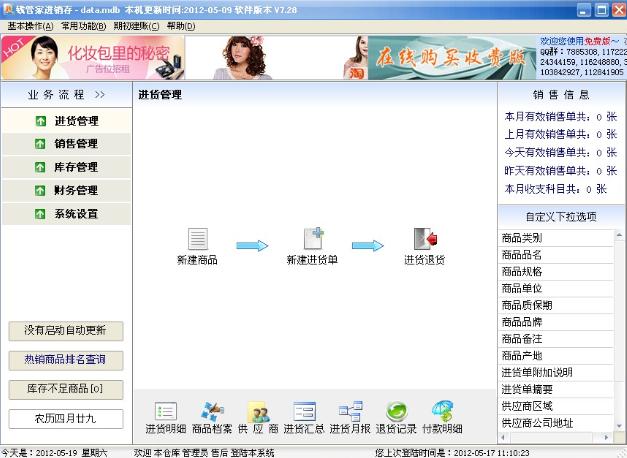Click the 库存不足商品 [0] button
627x458 pixels.
66,389
